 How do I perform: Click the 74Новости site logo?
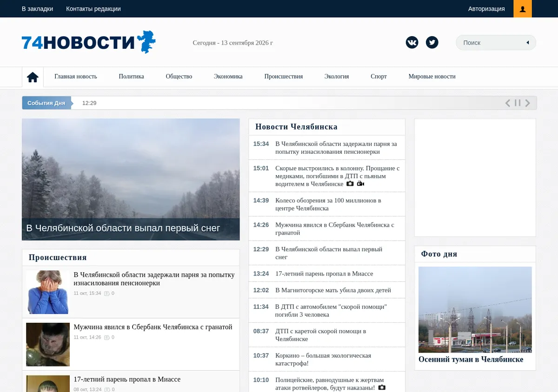[89, 42]
